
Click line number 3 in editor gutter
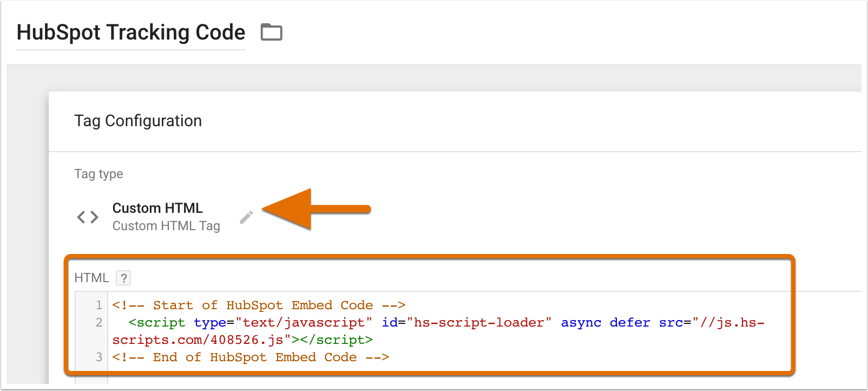(99, 357)
